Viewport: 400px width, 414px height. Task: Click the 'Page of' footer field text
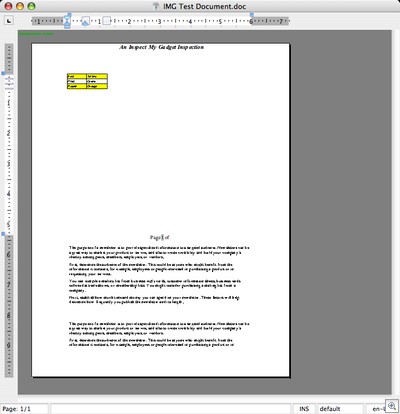click(x=160, y=237)
